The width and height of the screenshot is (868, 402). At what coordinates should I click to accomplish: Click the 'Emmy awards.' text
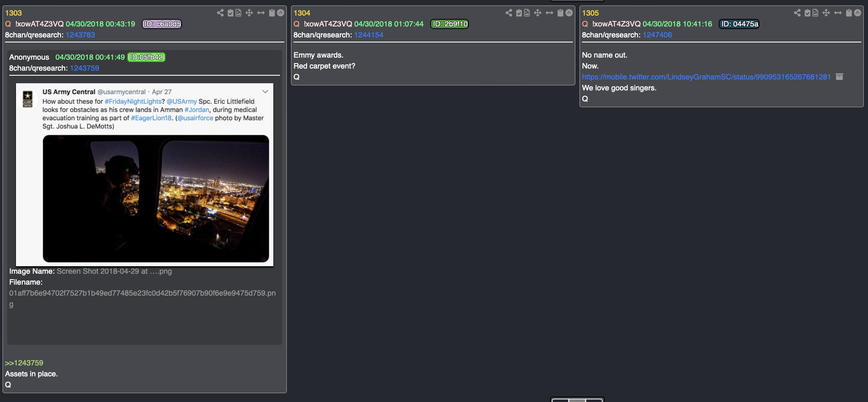pyautogui.click(x=318, y=55)
